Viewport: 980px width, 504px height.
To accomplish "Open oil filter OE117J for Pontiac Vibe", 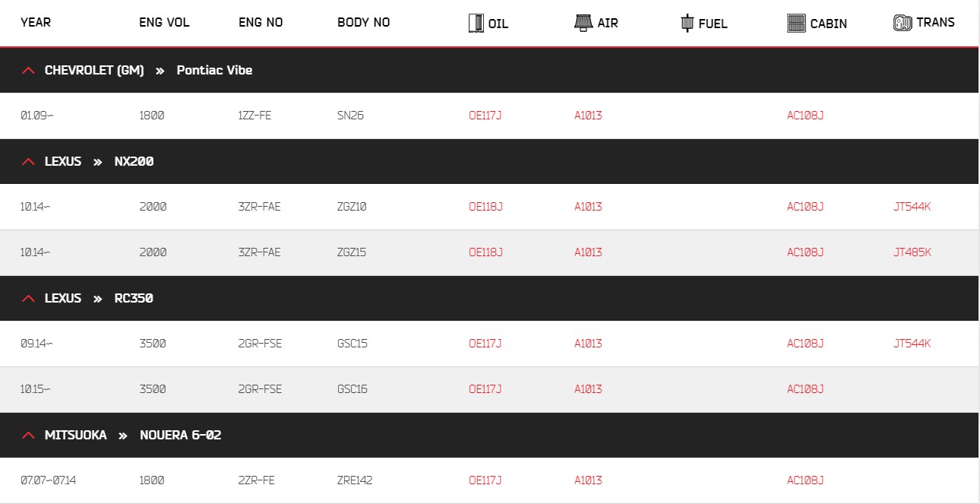I will click(485, 116).
